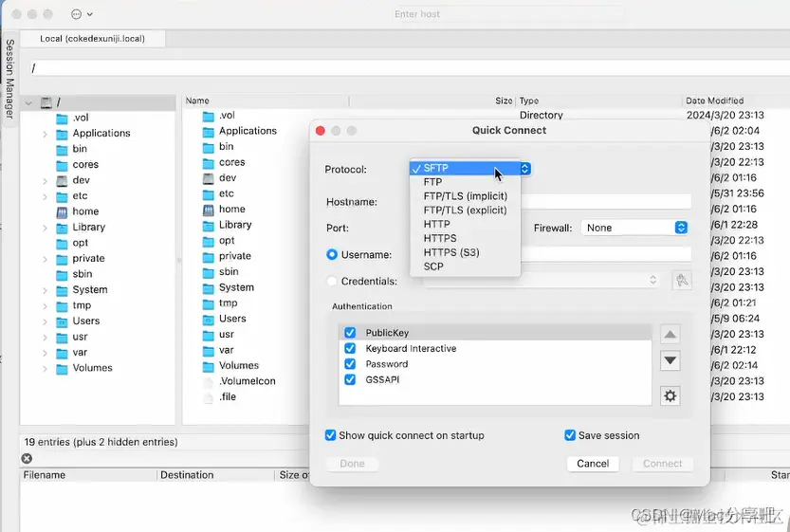This screenshot has width=790, height=532.
Task: Choose HTTPS protocol option
Action: tap(465, 238)
